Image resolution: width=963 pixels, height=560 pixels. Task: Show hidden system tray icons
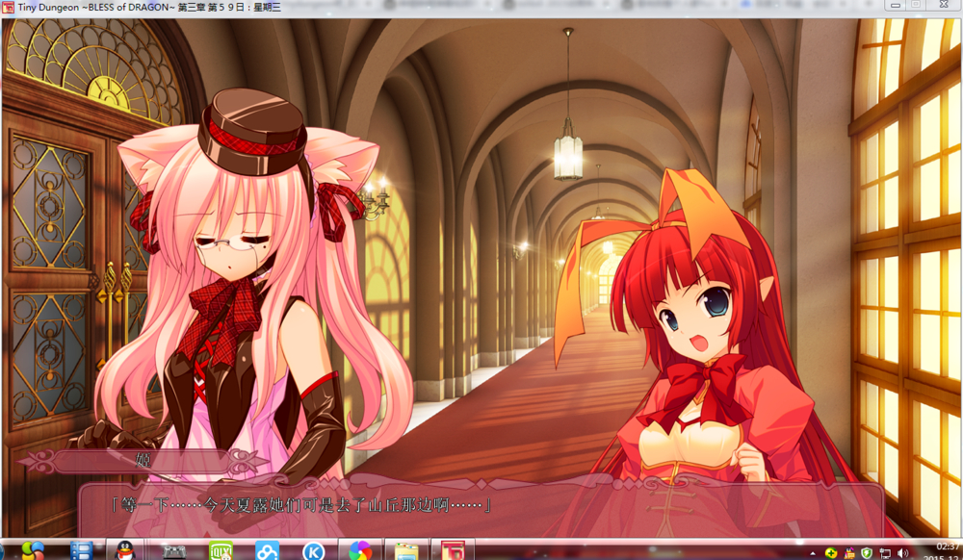pyautogui.click(x=813, y=553)
